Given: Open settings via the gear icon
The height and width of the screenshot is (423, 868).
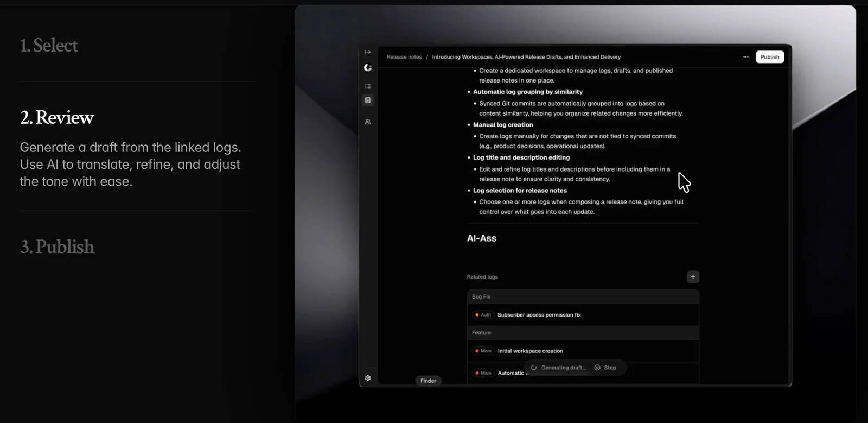Looking at the screenshot, I should click(368, 378).
